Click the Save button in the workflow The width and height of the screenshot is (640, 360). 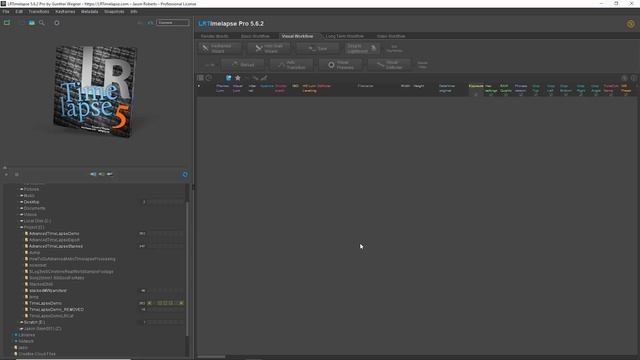pyautogui.click(x=318, y=48)
